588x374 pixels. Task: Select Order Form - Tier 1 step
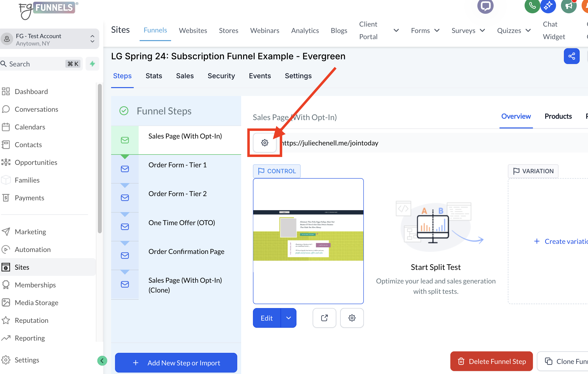177,165
